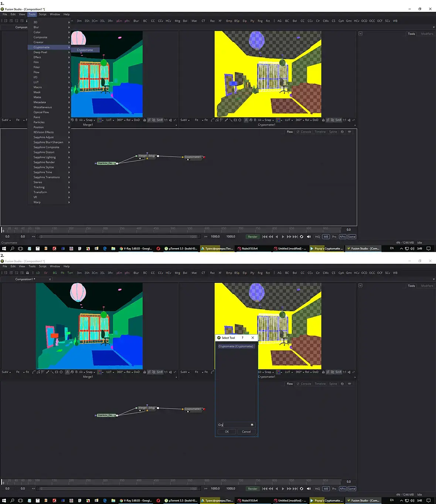Open the 360° dropdown in upper Merge1 viewer
Viewport: 436px width, 504px height.
point(121,120)
